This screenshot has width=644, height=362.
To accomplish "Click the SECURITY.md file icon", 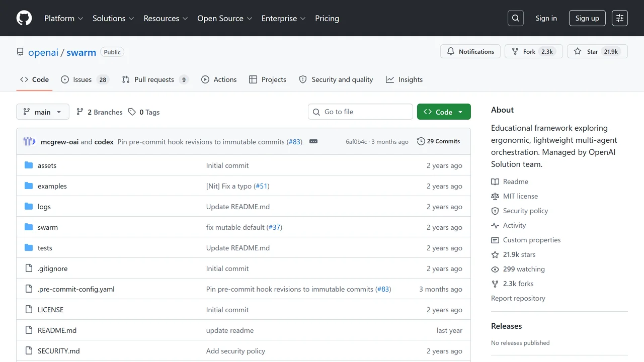I will tap(29, 351).
